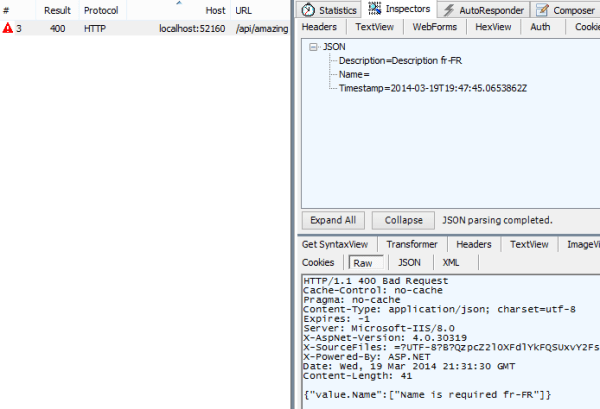Show the response XML tab
This screenshot has height=409, width=600.
click(x=451, y=262)
